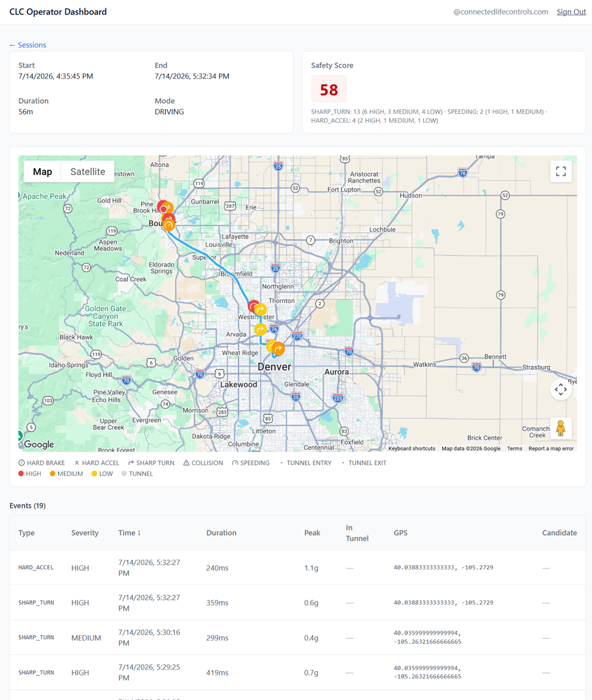Screen dimensions: 592x700
Task: Click the Severity column header
Action: click(x=85, y=533)
